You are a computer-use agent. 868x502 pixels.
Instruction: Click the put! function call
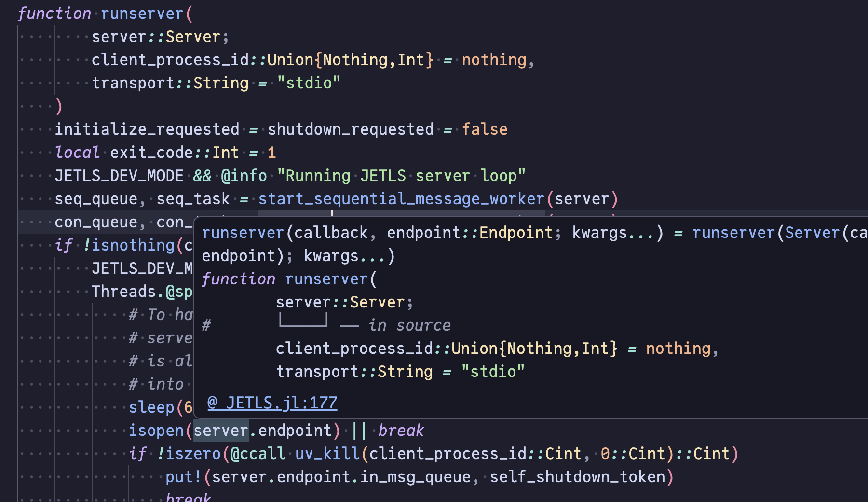pyautogui.click(x=184, y=477)
